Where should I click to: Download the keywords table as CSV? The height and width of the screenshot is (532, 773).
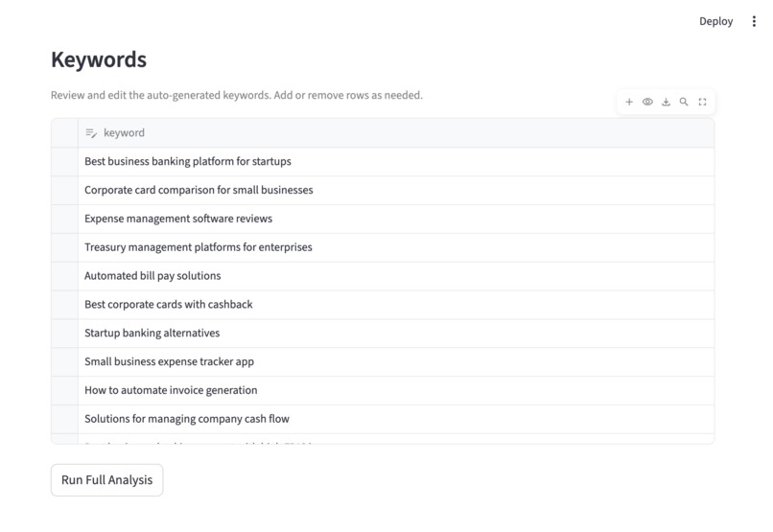(666, 102)
